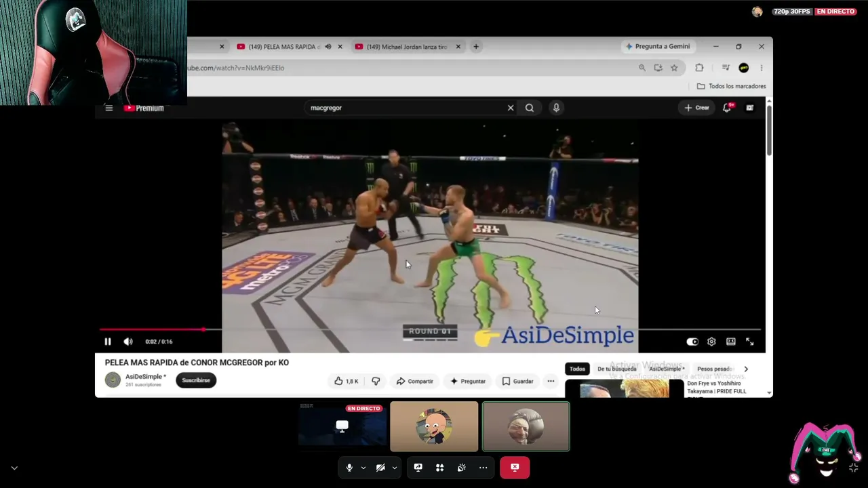Image resolution: width=868 pixels, height=488 pixels.
Task: Subscribe with the Suscribirse button
Action: point(196,380)
